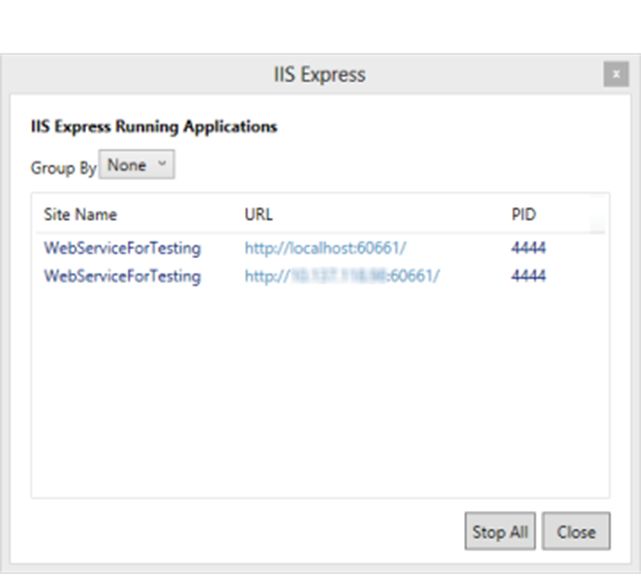Select WebServiceForTesting in the blurred IP row
Image resolution: width=641 pixels, height=588 pixels.
(122, 276)
